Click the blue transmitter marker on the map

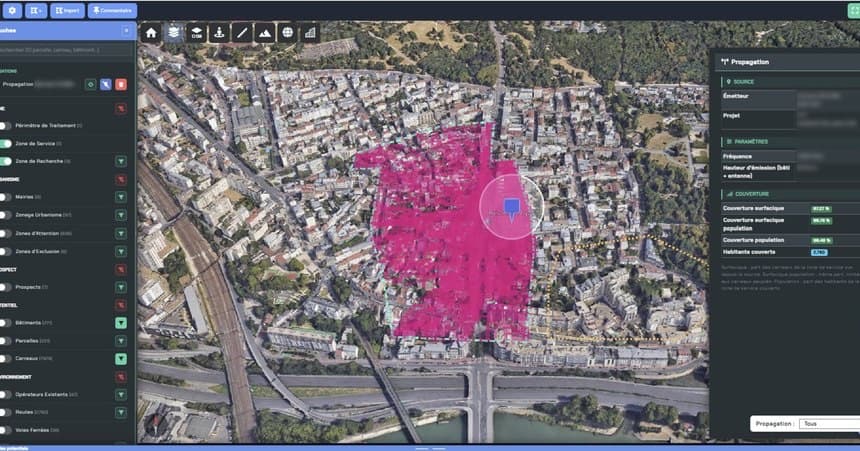[512, 209]
